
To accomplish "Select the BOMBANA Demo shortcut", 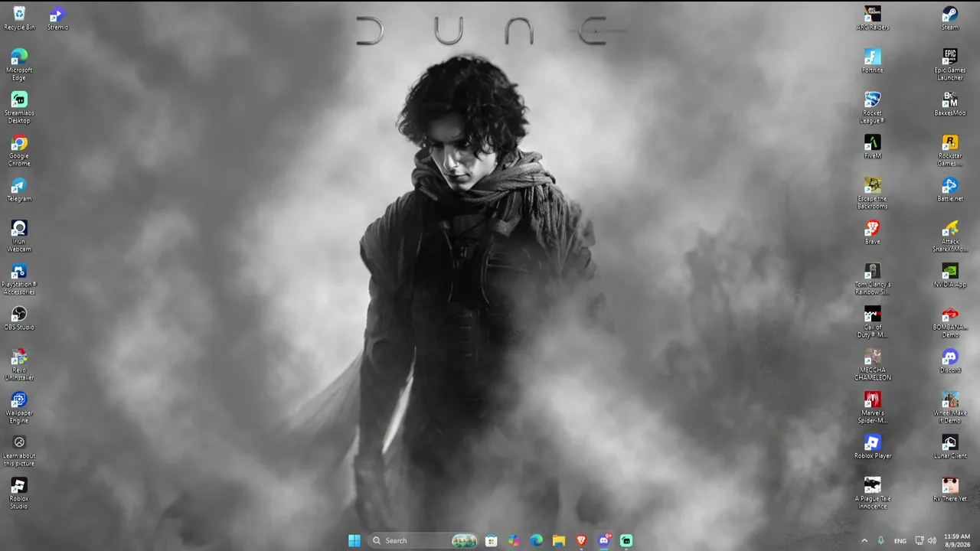I will [950, 322].
